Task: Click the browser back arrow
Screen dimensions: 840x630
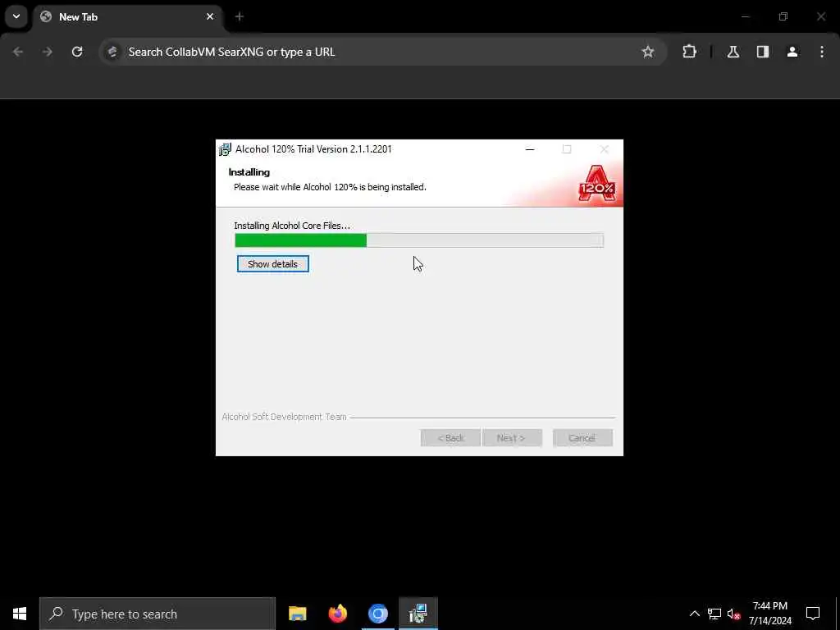Action: click(x=18, y=52)
